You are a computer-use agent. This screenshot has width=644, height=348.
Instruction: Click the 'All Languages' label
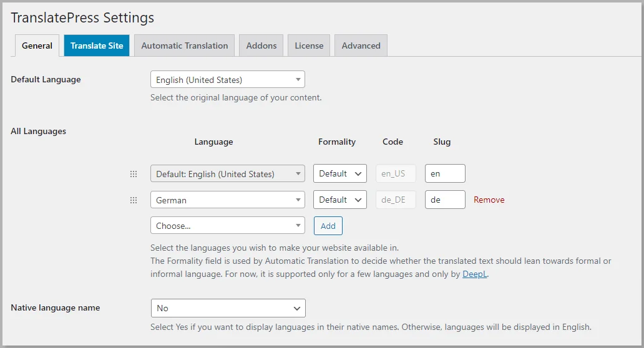click(x=38, y=132)
